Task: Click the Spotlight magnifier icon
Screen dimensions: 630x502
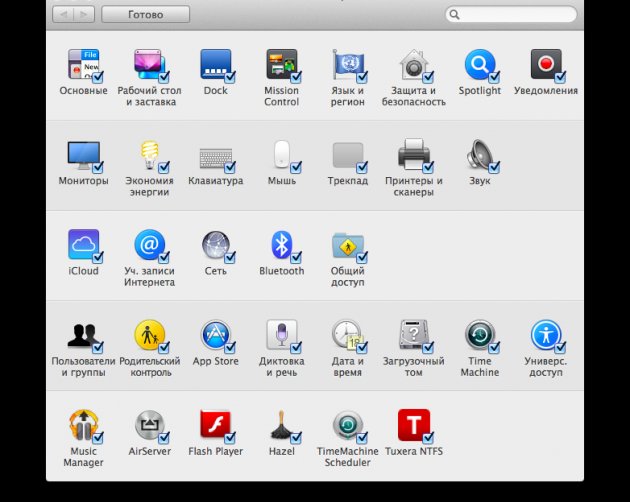Action: click(x=480, y=64)
